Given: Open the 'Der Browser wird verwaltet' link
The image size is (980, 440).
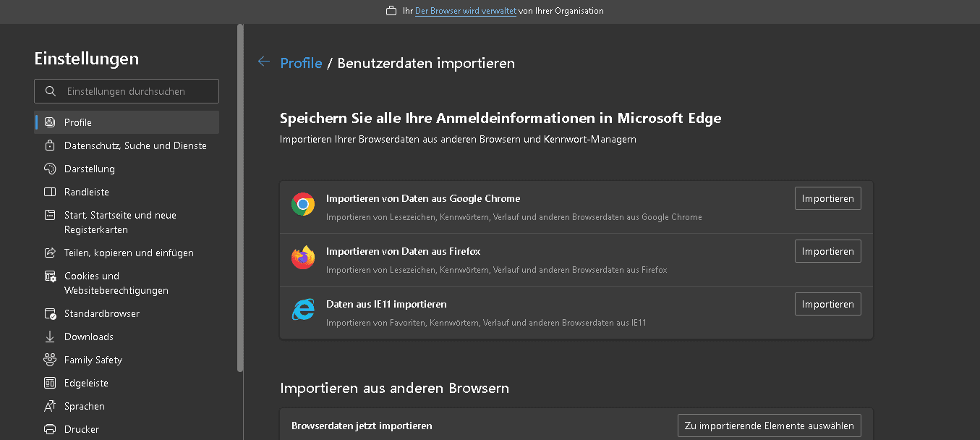Looking at the screenshot, I should pyautogui.click(x=466, y=11).
